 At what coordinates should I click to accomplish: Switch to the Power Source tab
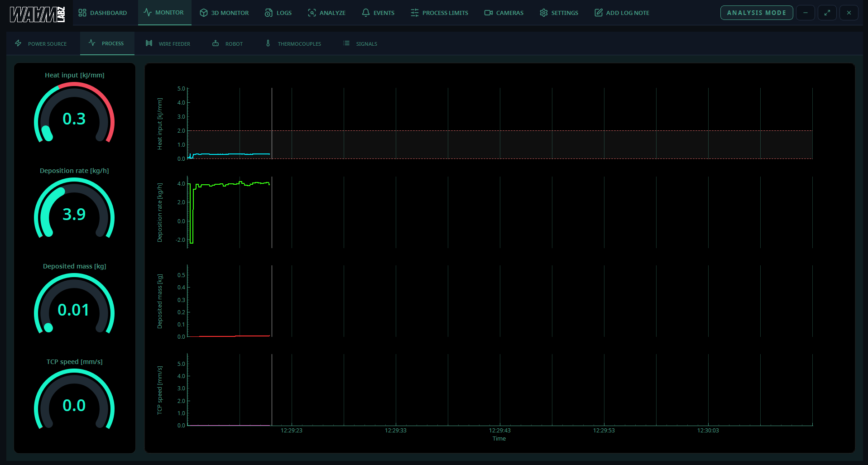tap(41, 43)
